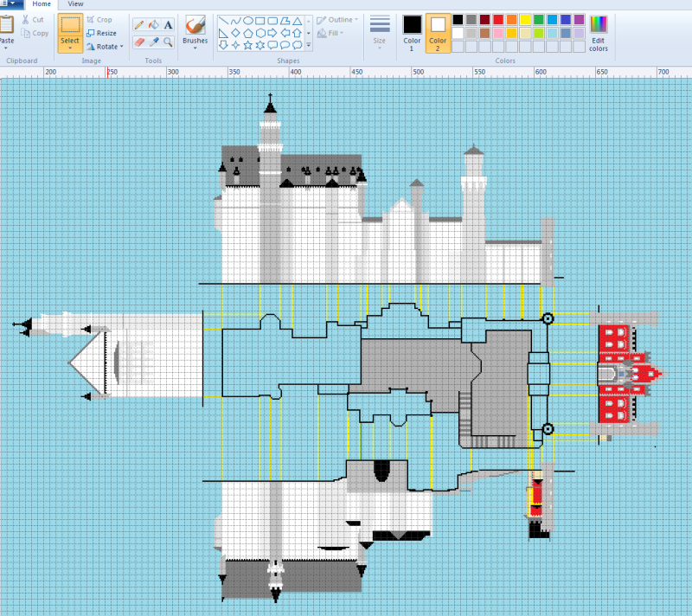Choose the Curve shape
The height and width of the screenshot is (616, 692).
(x=236, y=21)
